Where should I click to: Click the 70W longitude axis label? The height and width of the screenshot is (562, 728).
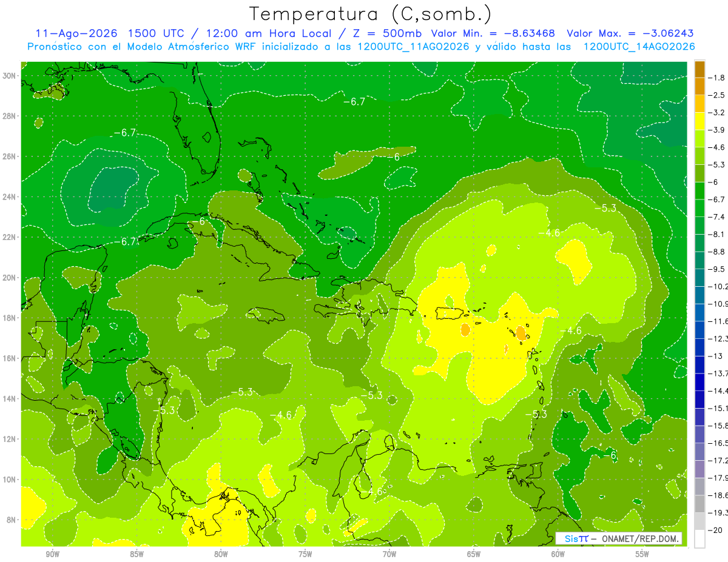(389, 554)
